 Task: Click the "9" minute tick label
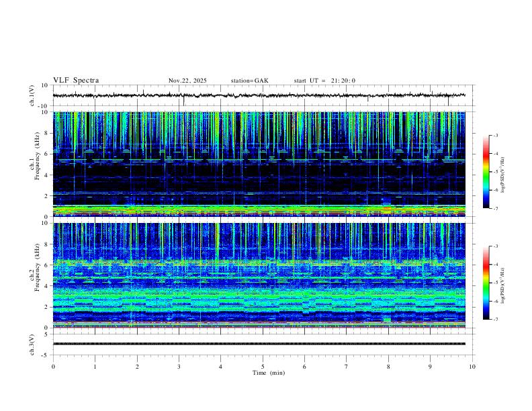[430, 367]
